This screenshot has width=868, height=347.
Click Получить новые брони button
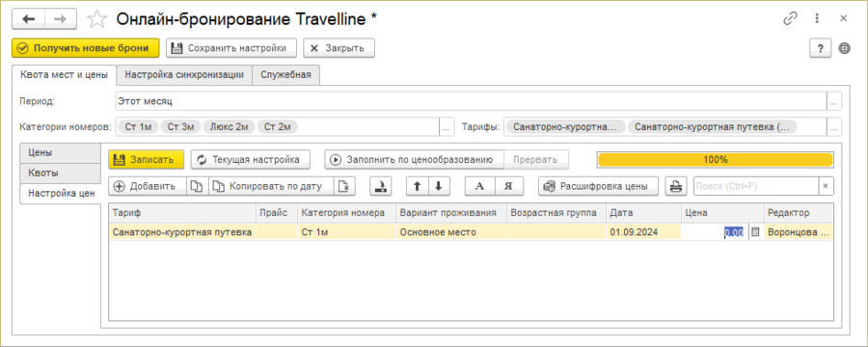86,48
